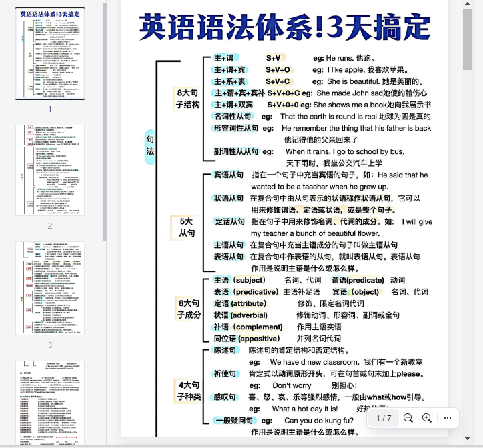This screenshot has height=448, width=483.
Task: Click the 主+谓+宾+宾补 label
Action: 239,93
